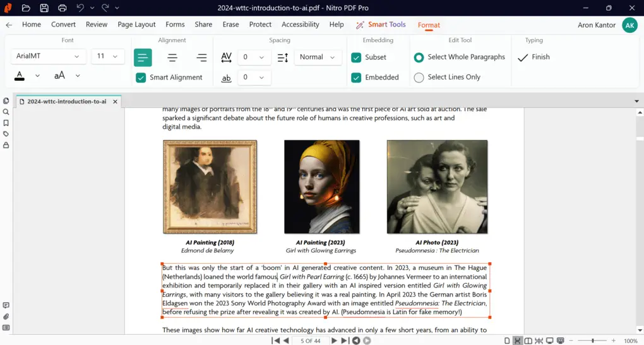Open the Protect ribbon tab
Screen dimensions: 644x345
[x=260, y=25]
